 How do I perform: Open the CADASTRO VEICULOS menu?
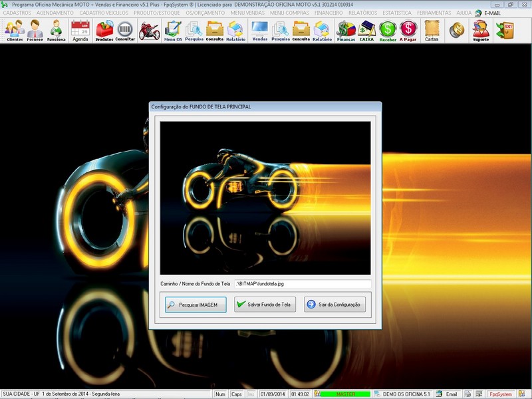(x=104, y=13)
